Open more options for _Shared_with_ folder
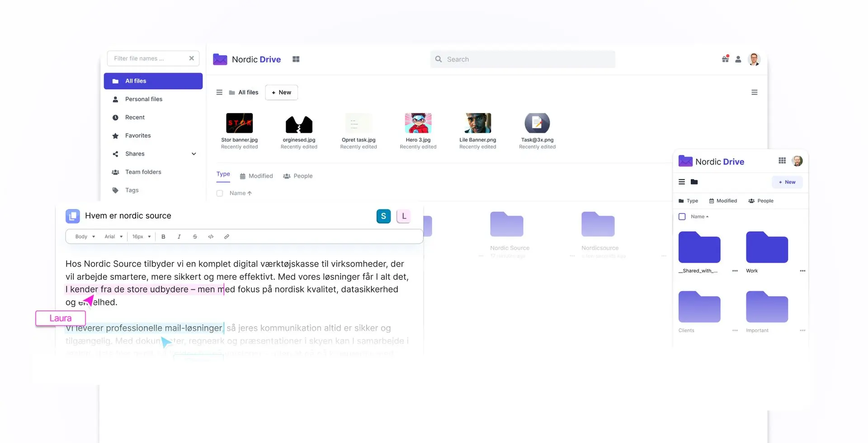 735,271
